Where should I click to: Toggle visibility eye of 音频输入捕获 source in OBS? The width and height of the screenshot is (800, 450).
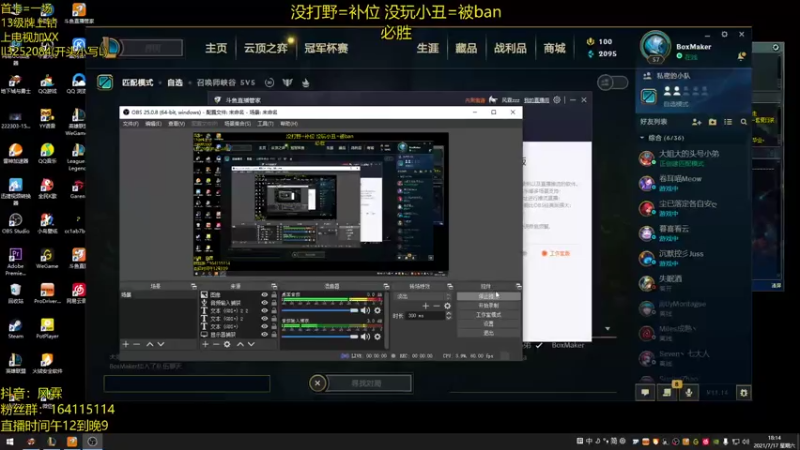[x=264, y=303]
